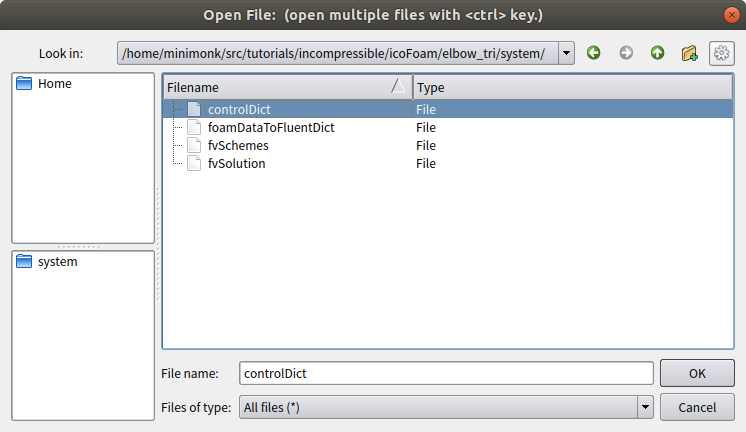
Task: Open the Home folder icon in the sidebar
Action: click(x=24, y=83)
